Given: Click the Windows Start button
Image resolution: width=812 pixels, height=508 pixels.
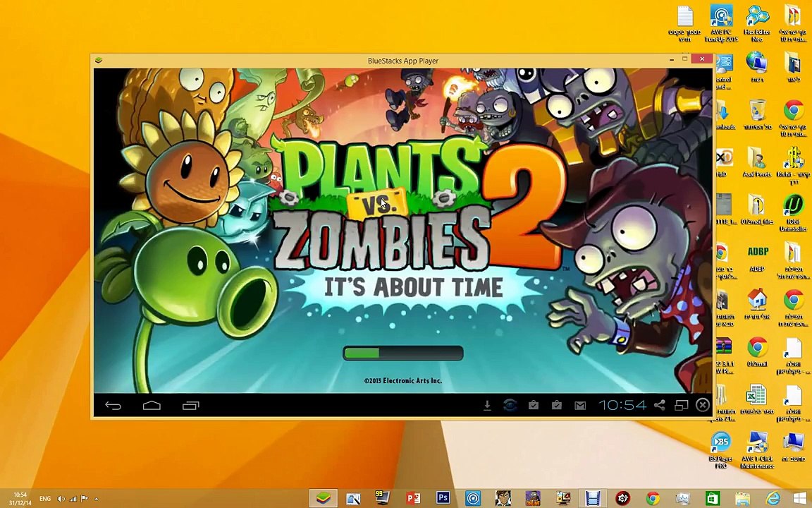Looking at the screenshot, I should pos(799,499).
